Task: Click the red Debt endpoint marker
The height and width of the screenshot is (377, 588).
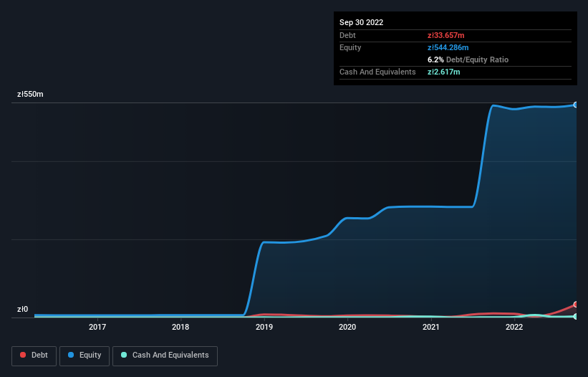Action: [x=576, y=304]
